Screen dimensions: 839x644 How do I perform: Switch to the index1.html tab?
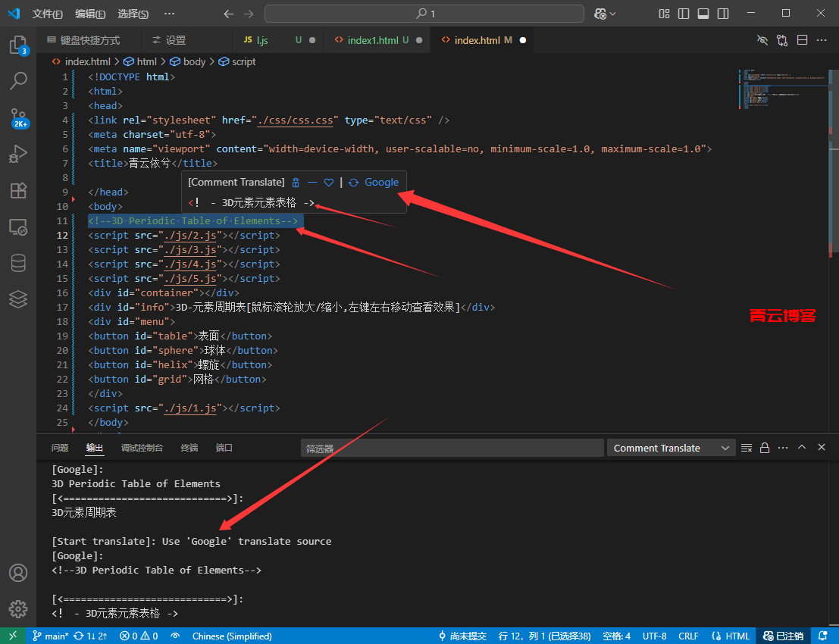[377, 40]
